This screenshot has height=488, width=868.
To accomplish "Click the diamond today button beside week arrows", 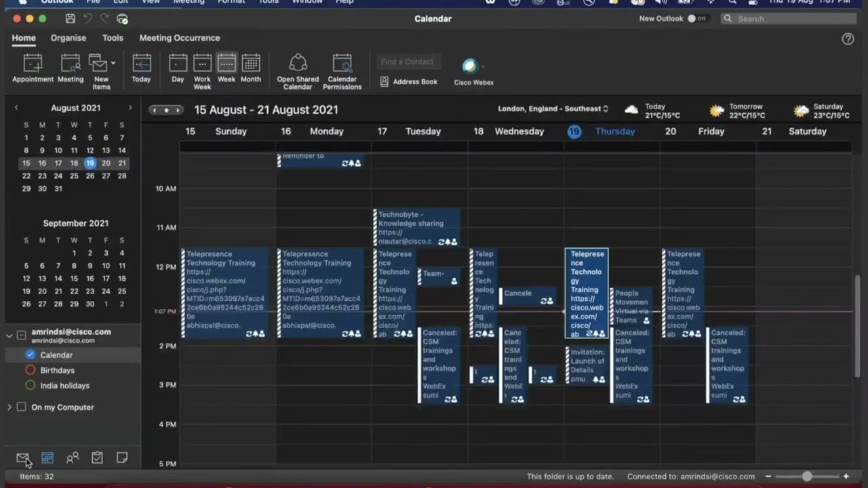I will (x=167, y=110).
